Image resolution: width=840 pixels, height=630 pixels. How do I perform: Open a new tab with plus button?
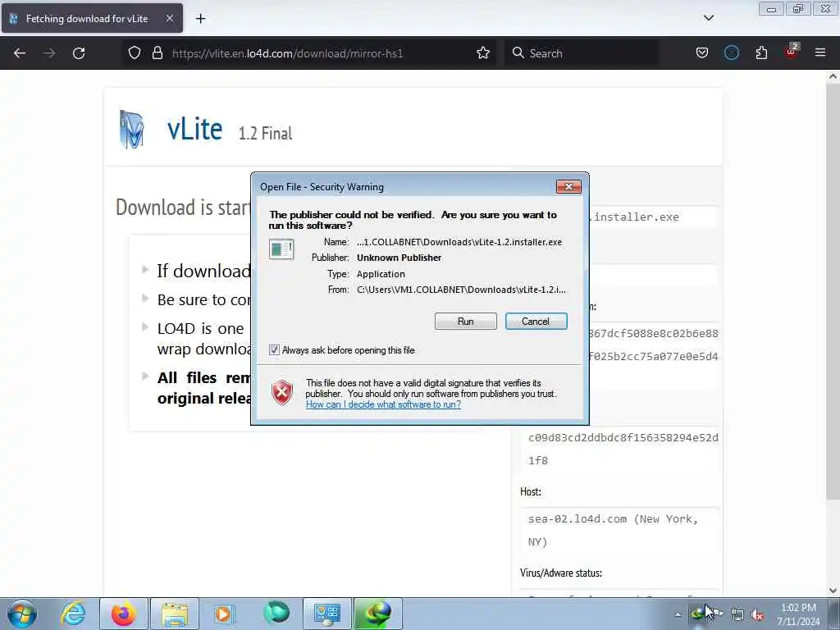pyautogui.click(x=200, y=19)
